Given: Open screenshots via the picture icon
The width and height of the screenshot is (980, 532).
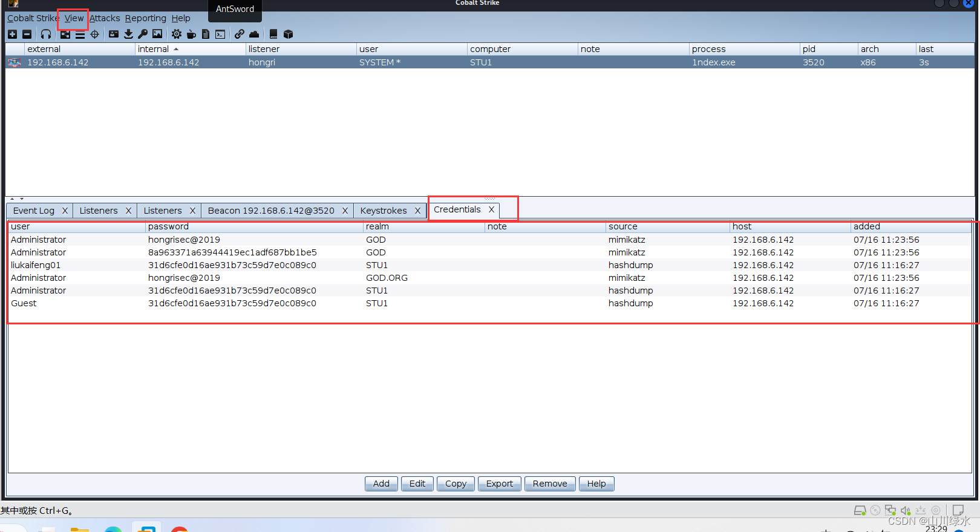Looking at the screenshot, I should [157, 34].
